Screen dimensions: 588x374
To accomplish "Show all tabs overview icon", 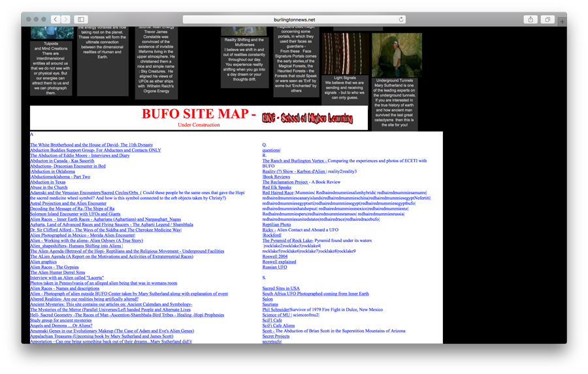I will tap(547, 20).
